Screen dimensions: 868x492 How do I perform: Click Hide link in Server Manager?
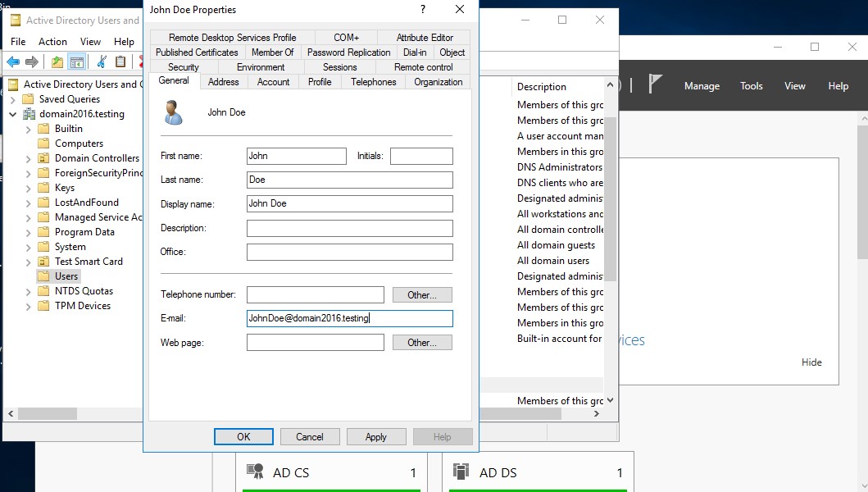click(811, 362)
